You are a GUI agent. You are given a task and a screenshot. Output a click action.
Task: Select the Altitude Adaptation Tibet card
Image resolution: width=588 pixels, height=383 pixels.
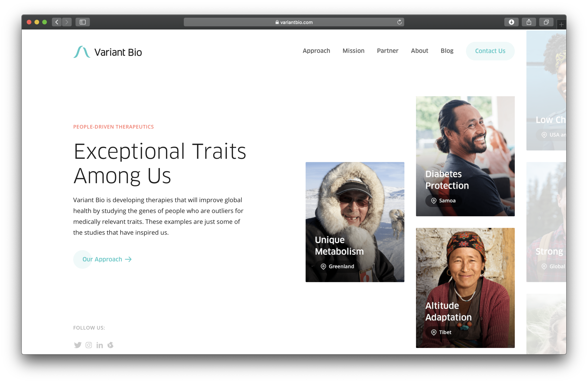click(x=465, y=288)
